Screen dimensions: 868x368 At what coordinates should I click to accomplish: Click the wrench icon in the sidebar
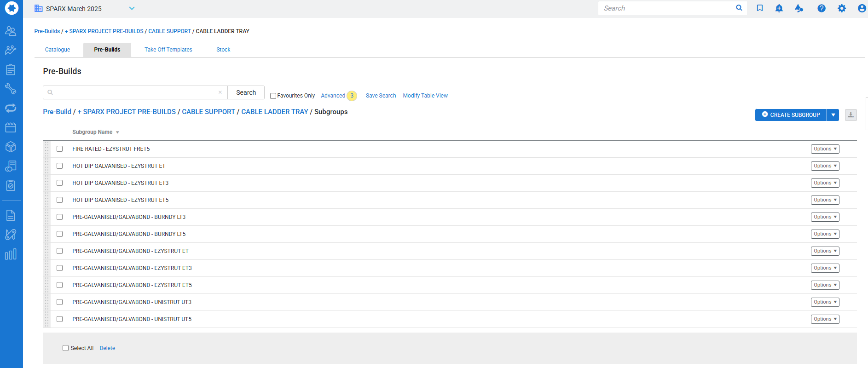coord(11,89)
